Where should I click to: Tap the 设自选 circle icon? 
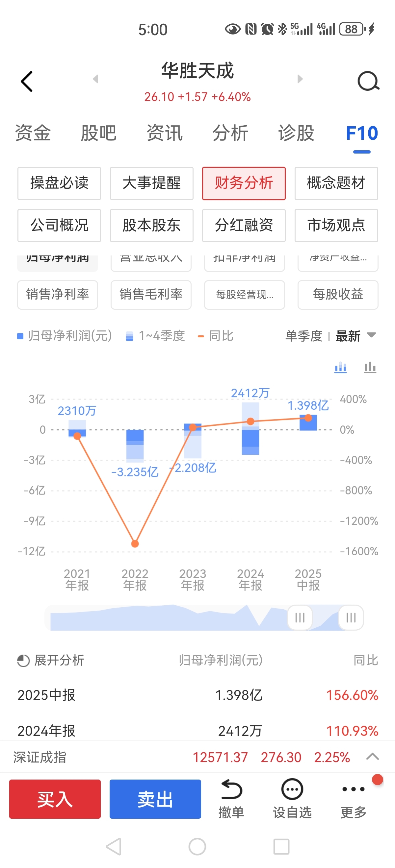click(292, 789)
